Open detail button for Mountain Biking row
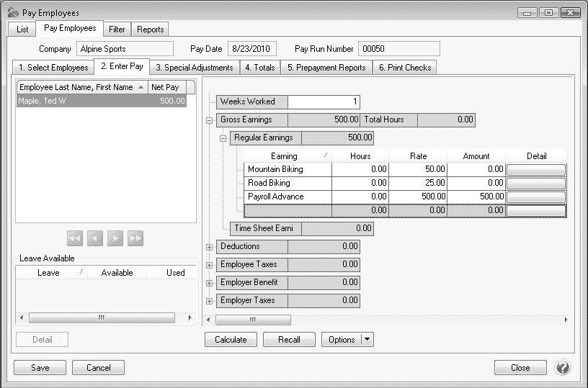The height and width of the screenshot is (388, 588). [x=535, y=170]
